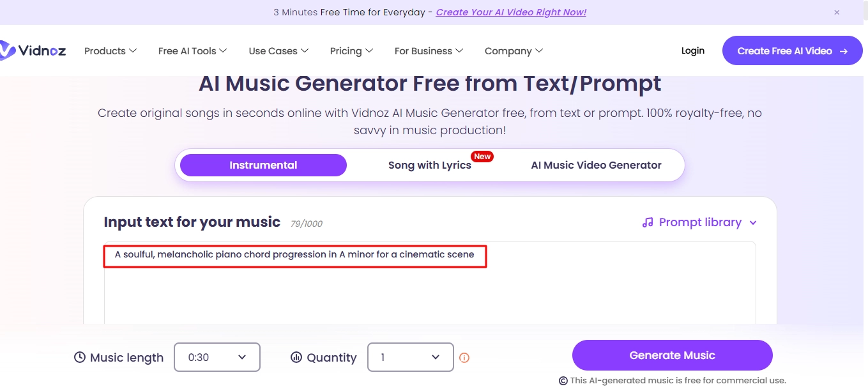The height and width of the screenshot is (391, 868).
Task: Click the Vidnoz logo
Action: pos(34,50)
